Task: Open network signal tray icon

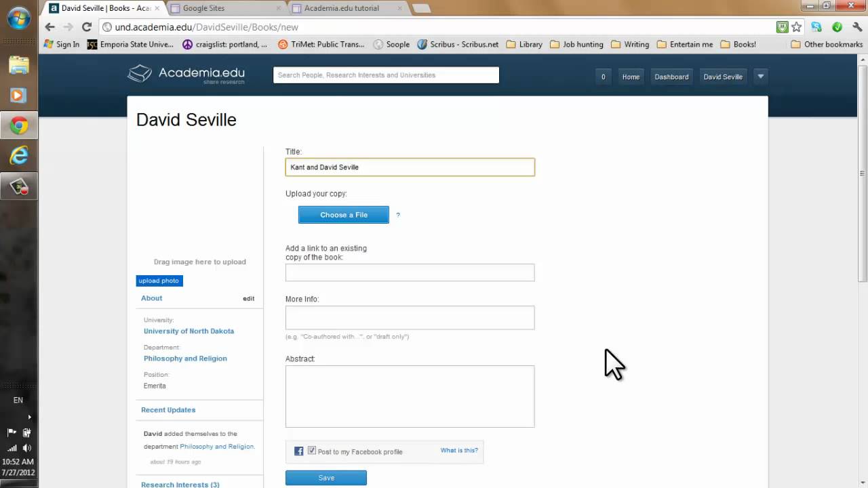Action: [x=12, y=447]
